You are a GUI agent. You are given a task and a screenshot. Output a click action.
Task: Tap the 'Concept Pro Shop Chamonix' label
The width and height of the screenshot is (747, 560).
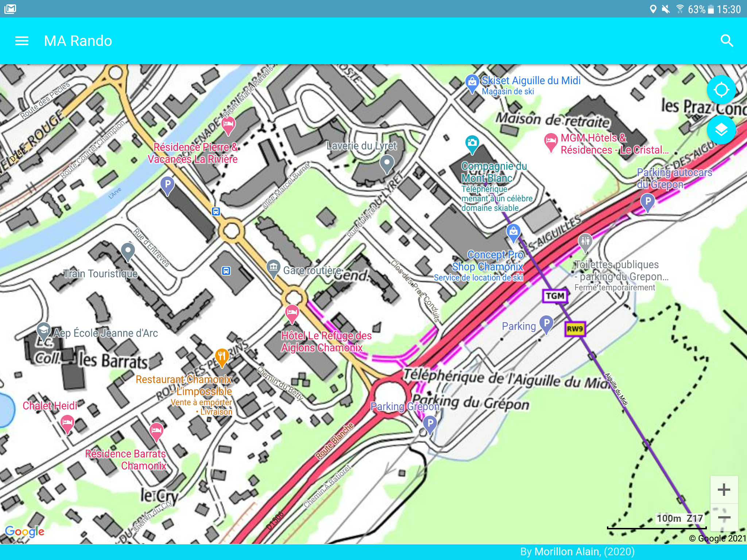point(488,261)
